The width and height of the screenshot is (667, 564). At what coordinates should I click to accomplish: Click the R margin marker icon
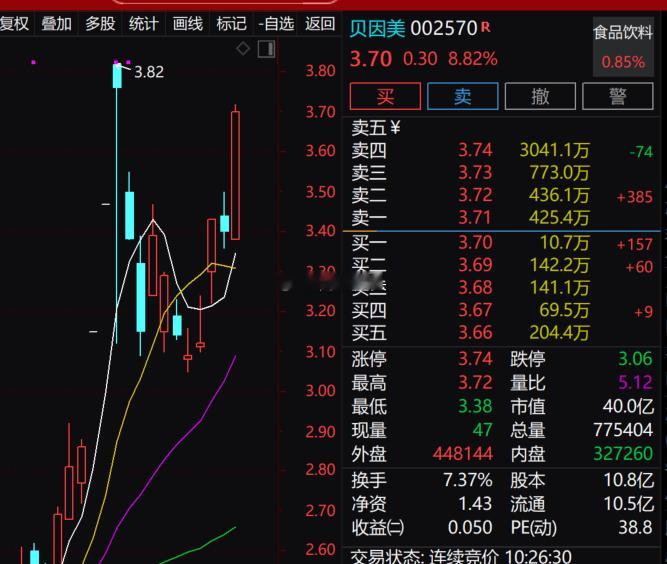[x=486, y=27]
